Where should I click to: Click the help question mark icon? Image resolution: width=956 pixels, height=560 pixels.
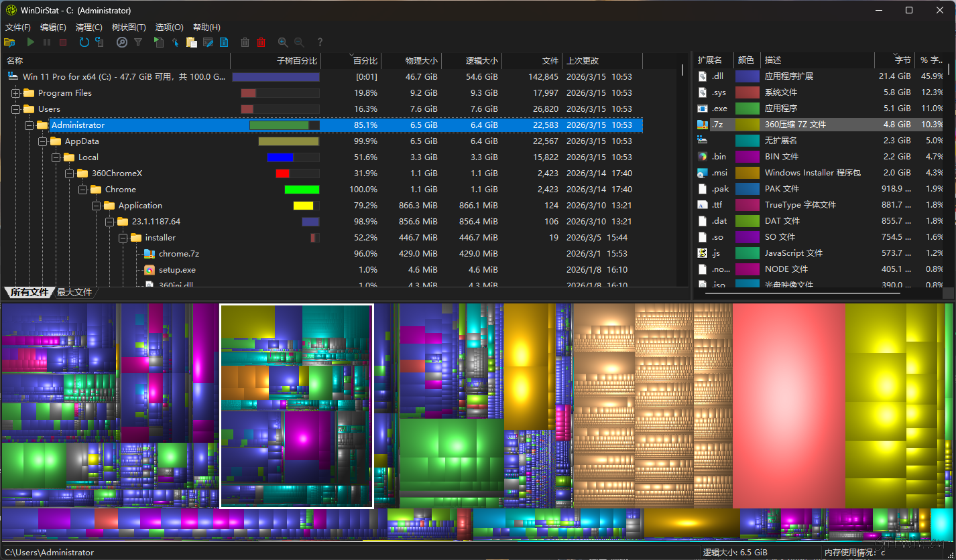click(x=320, y=42)
